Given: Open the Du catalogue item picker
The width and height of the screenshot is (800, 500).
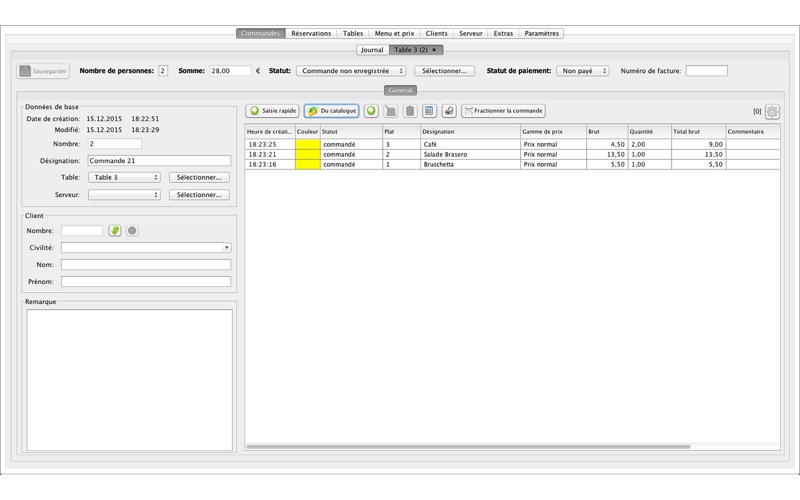Looking at the screenshot, I should (x=332, y=111).
